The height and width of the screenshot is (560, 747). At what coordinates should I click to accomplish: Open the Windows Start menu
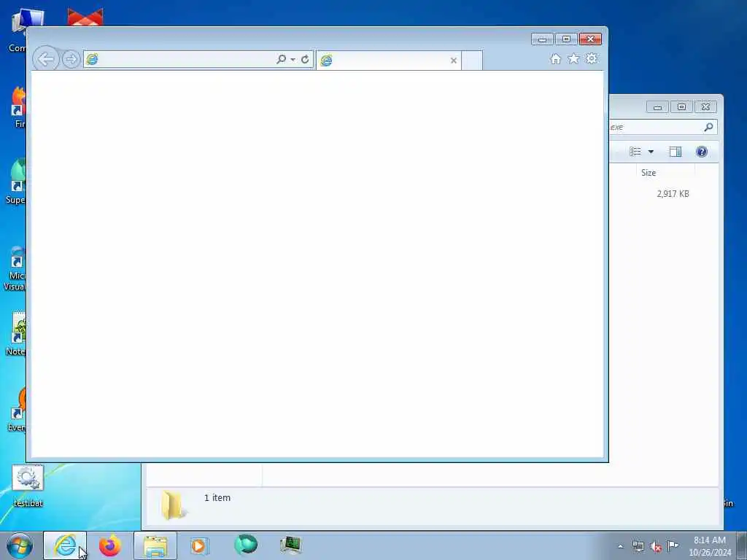pyautogui.click(x=20, y=545)
